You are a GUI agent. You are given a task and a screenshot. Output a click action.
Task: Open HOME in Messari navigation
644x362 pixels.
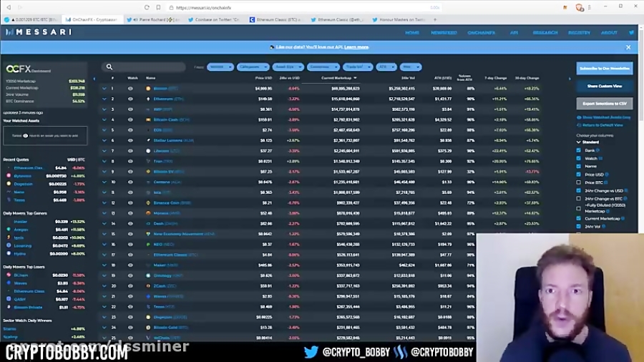[x=412, y=32]
